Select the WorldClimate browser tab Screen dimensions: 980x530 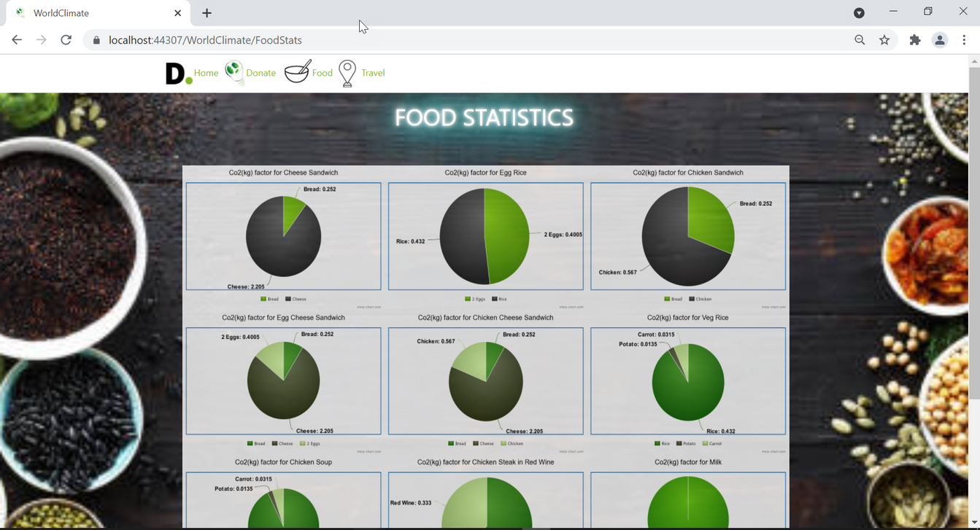coord(99,13)
